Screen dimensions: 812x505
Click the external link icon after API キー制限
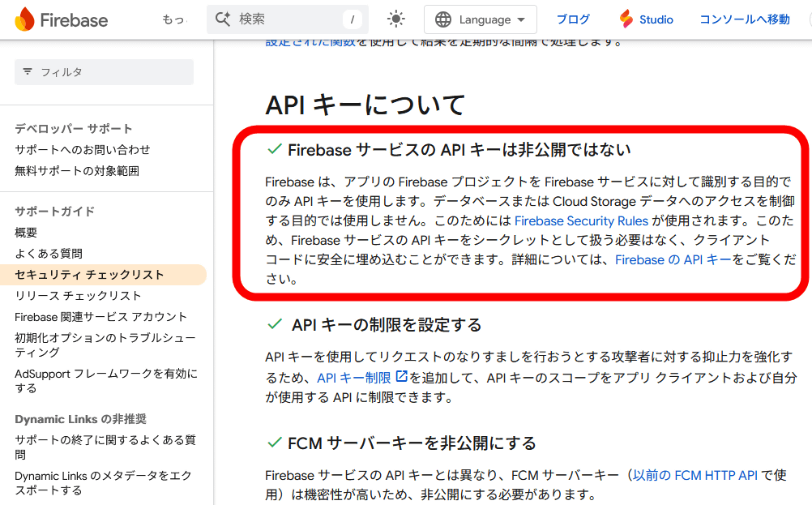(x=401, y=377)
